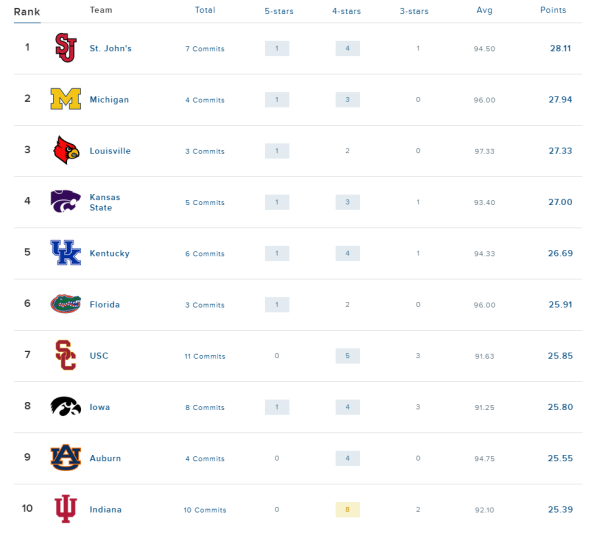Sort the table by the Rank column
Viewport: 600px width, 535px height.
pyautogui.click(x=26, y=11)
